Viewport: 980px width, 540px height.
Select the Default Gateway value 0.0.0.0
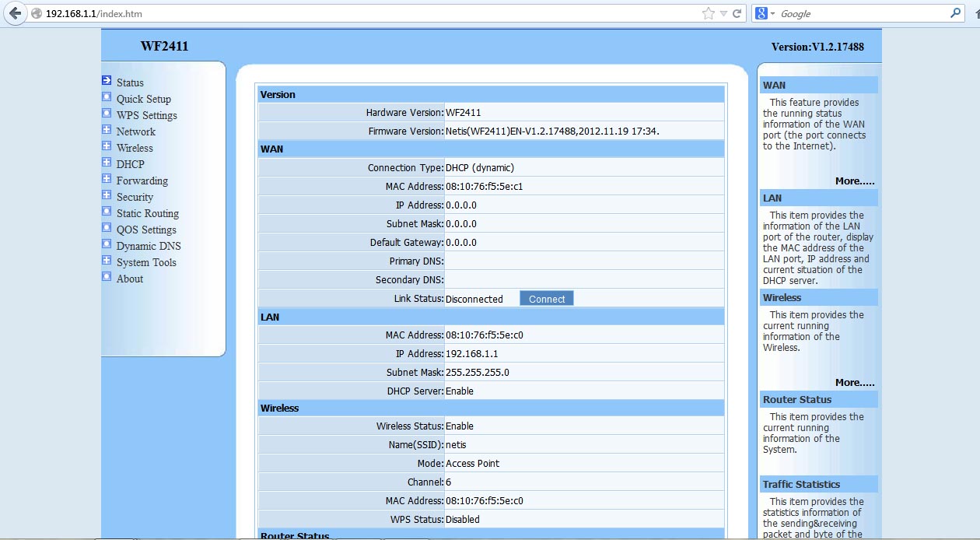(461, 242)
